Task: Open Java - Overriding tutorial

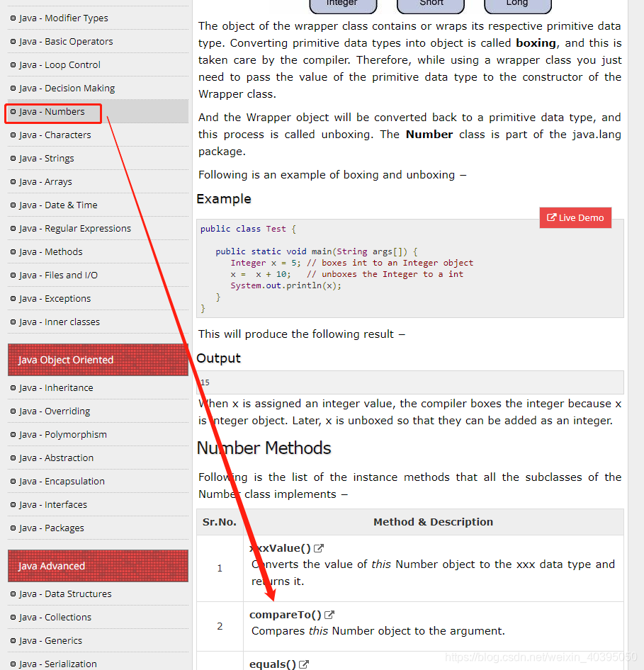Action: click(x=55, y=411)
